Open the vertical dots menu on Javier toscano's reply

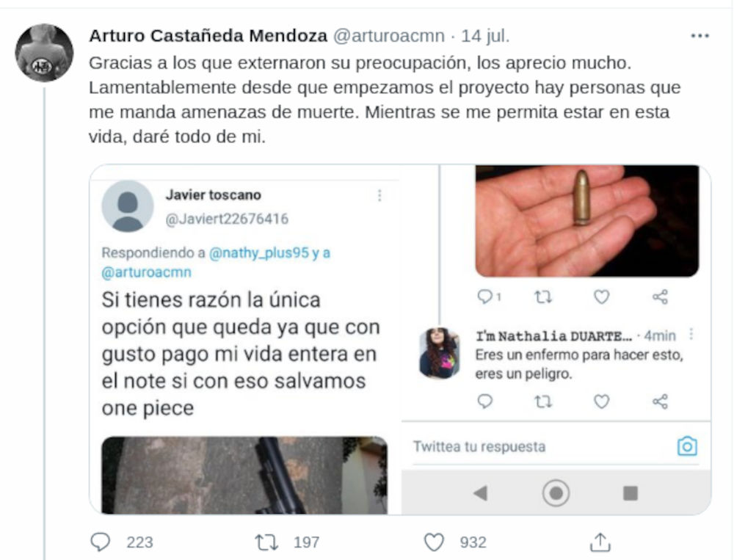(379, 195)
